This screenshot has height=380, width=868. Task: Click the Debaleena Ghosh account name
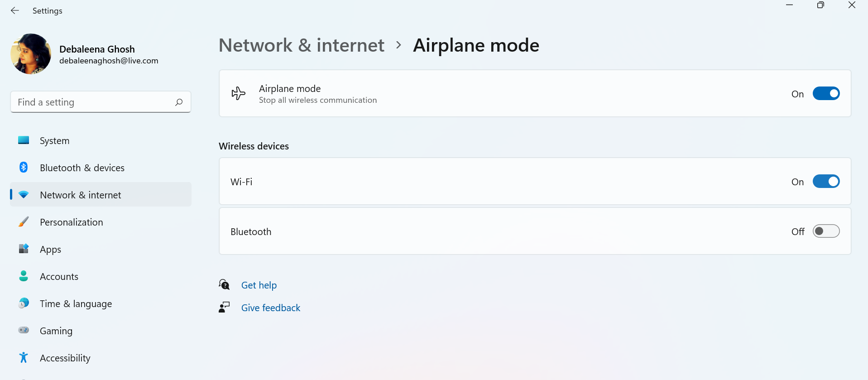pos(97,49)
